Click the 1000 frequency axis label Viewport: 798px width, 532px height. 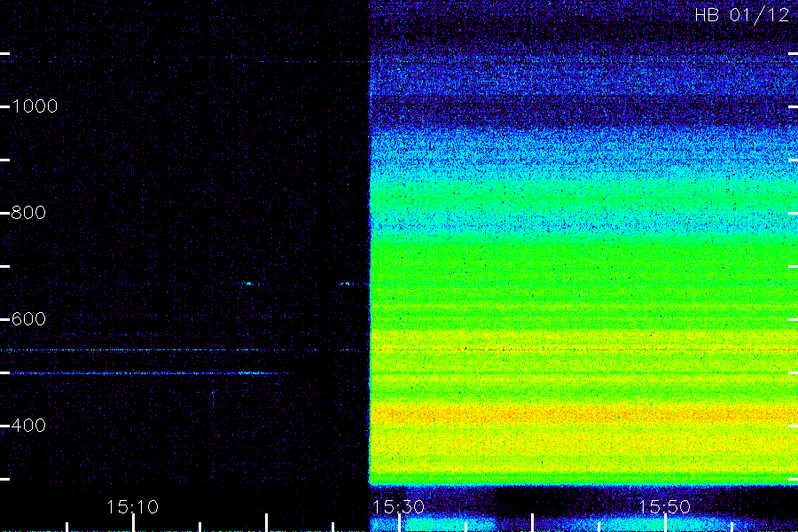tap(35, 106)
